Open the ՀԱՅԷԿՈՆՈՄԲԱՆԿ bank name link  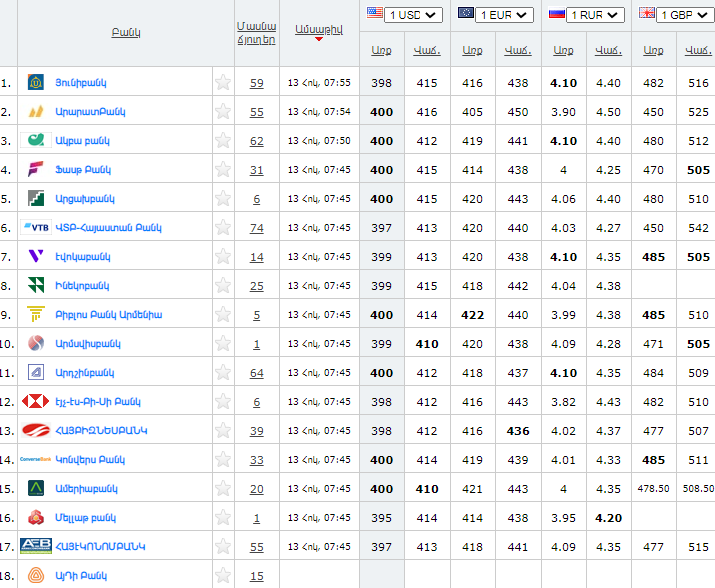100,546
